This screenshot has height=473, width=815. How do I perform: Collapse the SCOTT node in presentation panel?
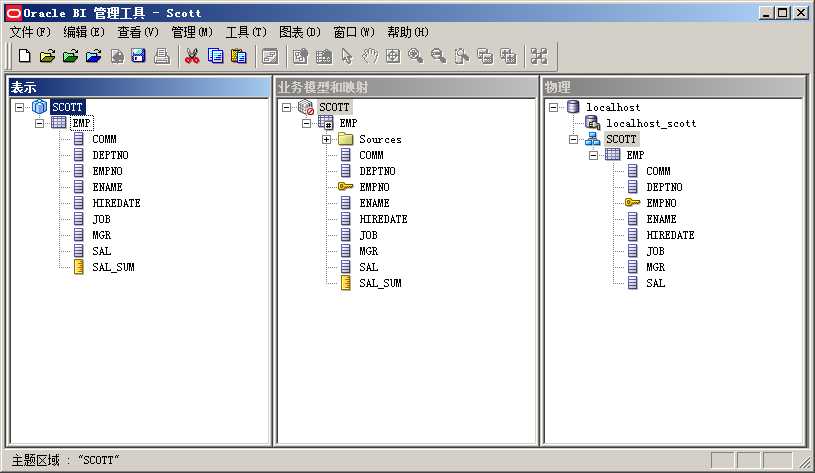pyautogui.click(x=20, y=108)
